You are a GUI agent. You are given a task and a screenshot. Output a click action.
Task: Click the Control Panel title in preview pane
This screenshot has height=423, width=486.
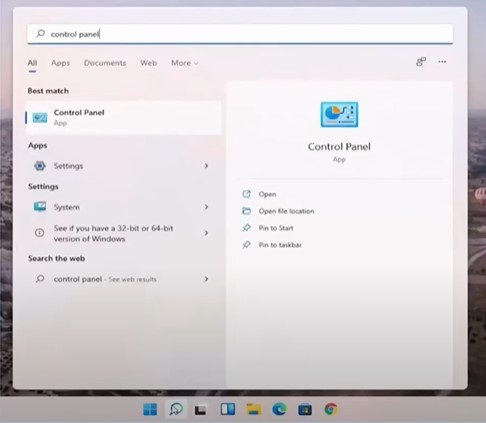339,147
